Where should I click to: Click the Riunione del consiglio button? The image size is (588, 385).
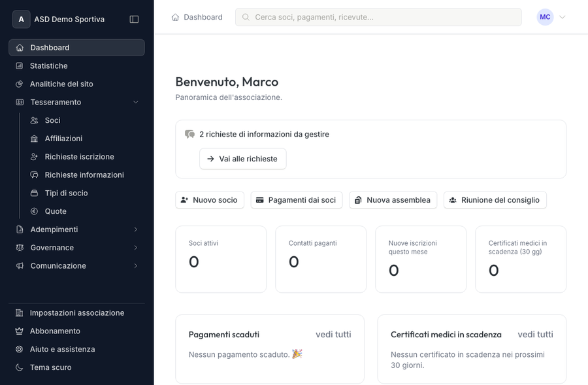495,200
